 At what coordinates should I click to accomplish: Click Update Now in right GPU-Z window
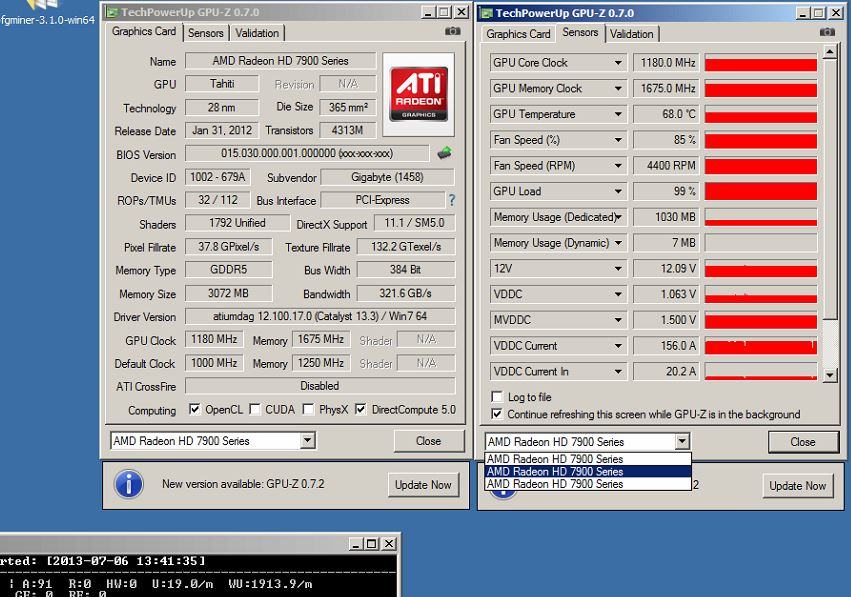[797, 486]
